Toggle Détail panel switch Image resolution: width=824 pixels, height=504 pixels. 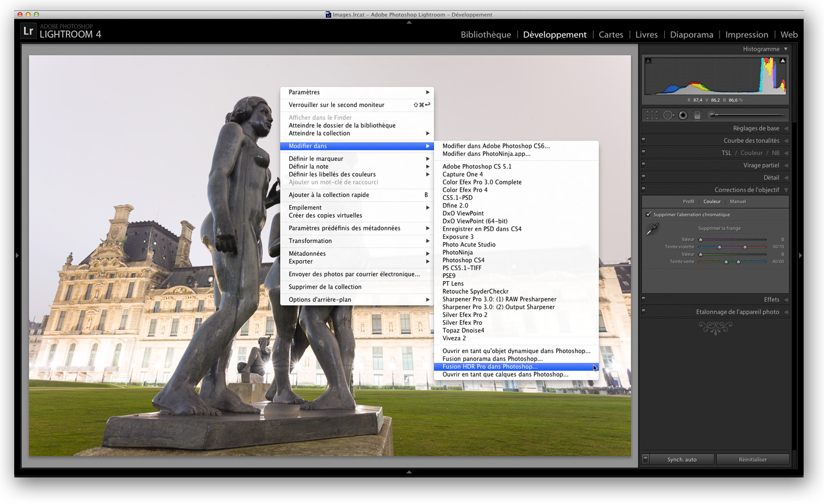click(644, 177)
